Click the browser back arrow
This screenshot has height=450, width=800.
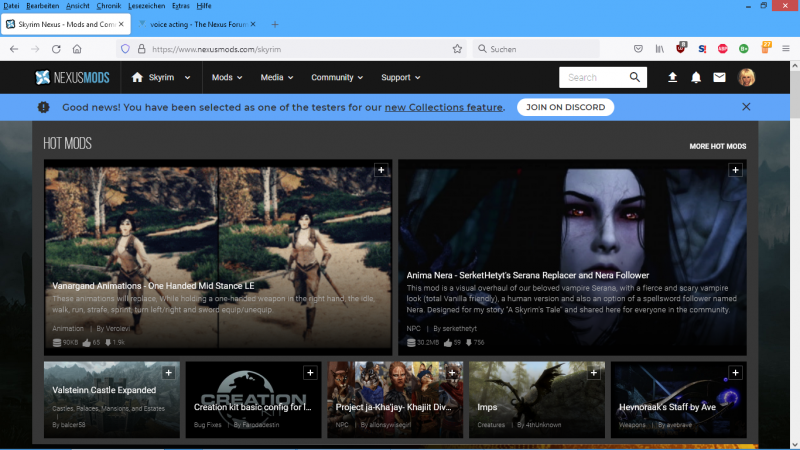(14, 49)
